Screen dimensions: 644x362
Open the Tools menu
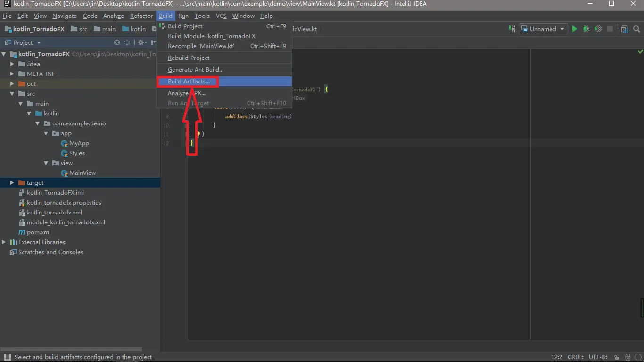[202, 16]
